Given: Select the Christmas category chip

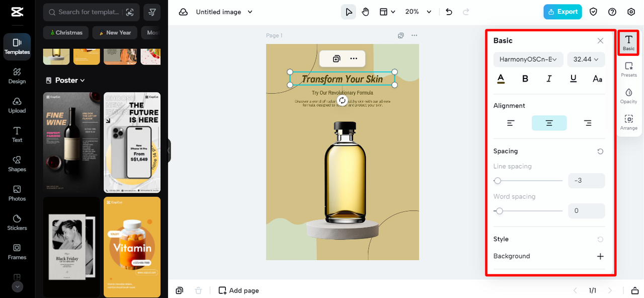Looking at the screenshot, I should point(66,33).
